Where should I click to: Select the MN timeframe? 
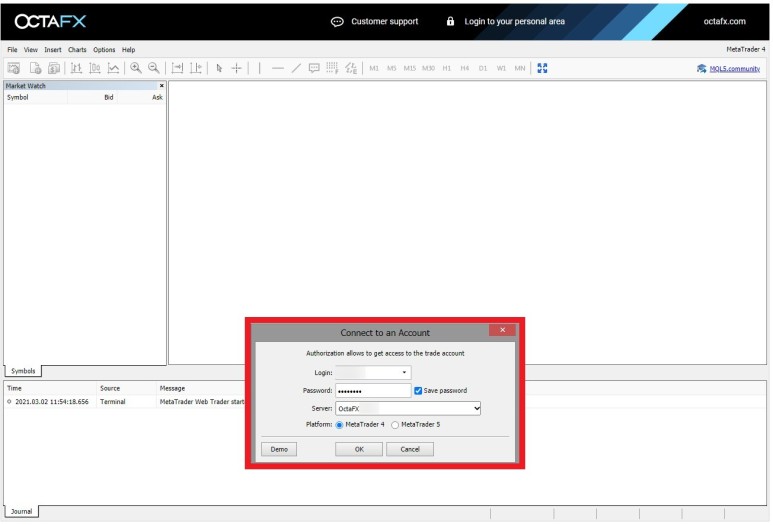pyautogui.click(x=520, y=68)
